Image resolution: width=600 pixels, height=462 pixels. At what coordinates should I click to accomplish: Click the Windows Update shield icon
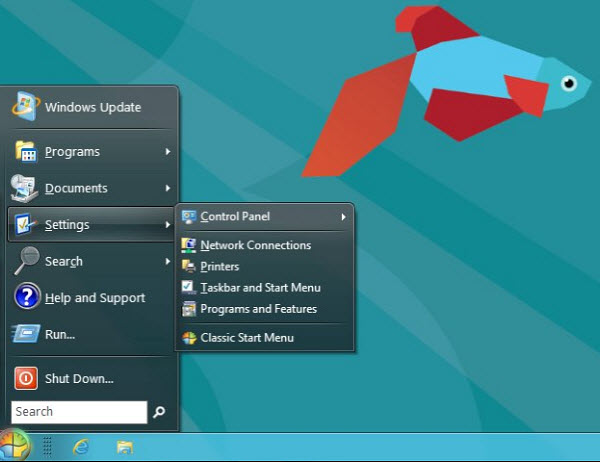coord(26,106)
